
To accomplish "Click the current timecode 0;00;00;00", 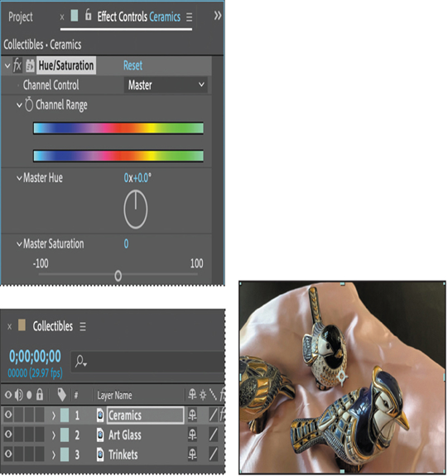I will pos(35,357).
